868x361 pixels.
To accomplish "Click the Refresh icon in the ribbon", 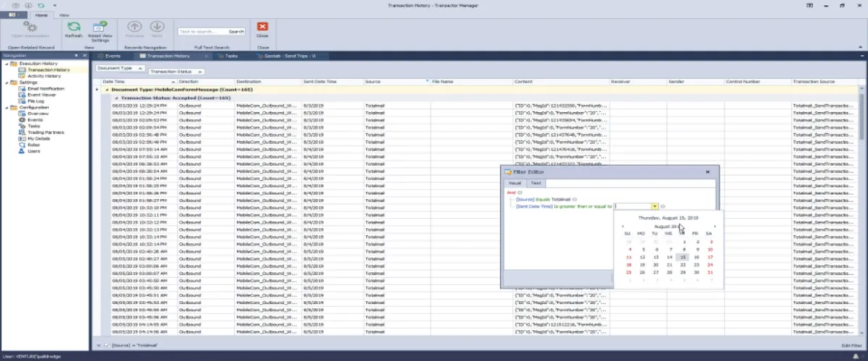I will (73, 27).
